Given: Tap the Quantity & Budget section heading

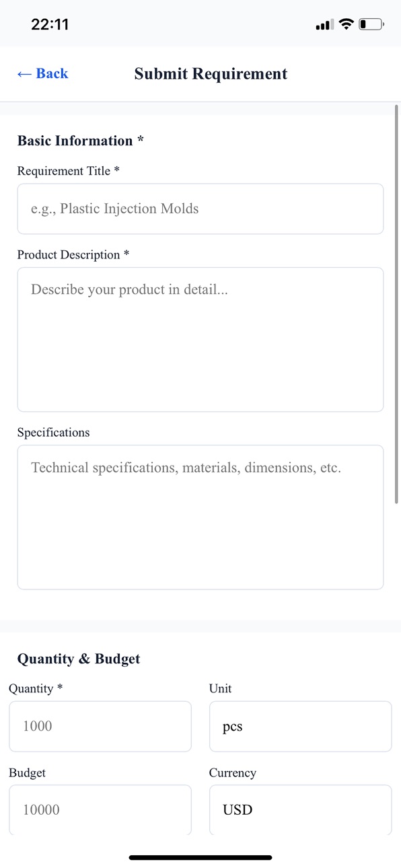Looking at the screenshot, I should pos(79,659).
